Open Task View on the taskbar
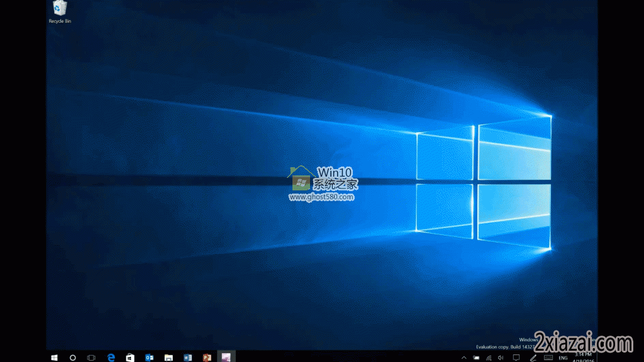The image size is (644, 362). 91,358
